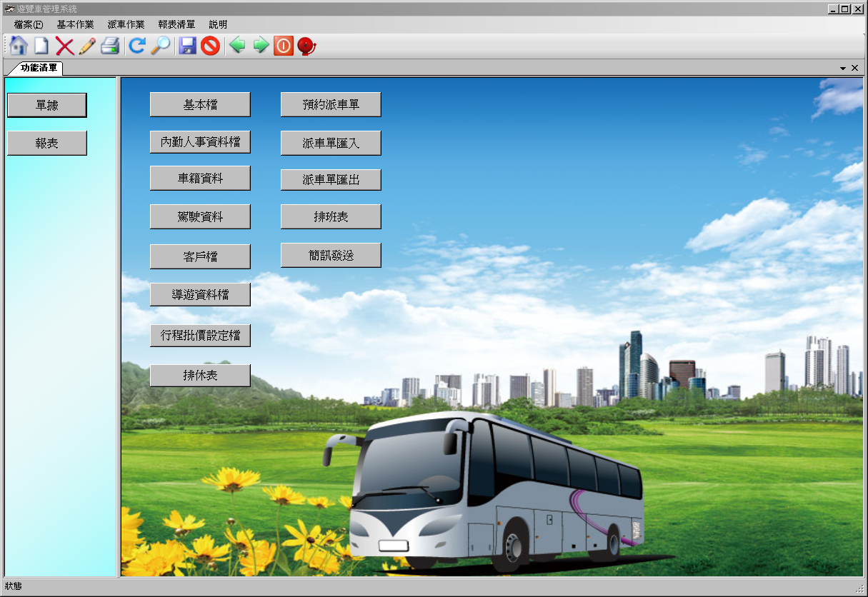Open the 派車作業 menu
This screenshot has width=868, height=597.
(126, 24)
